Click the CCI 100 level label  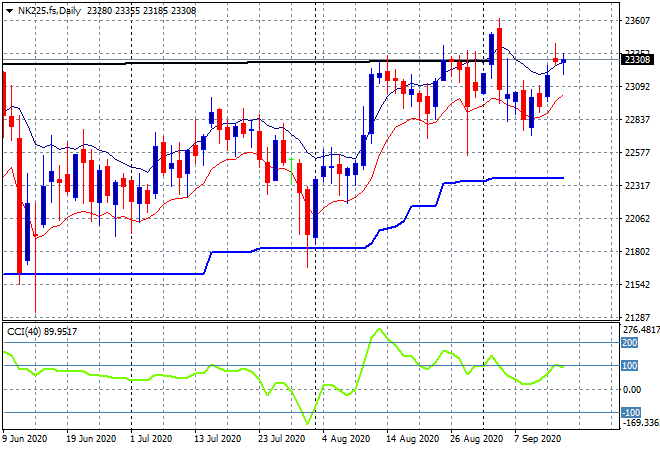click(x=630, y=366)
